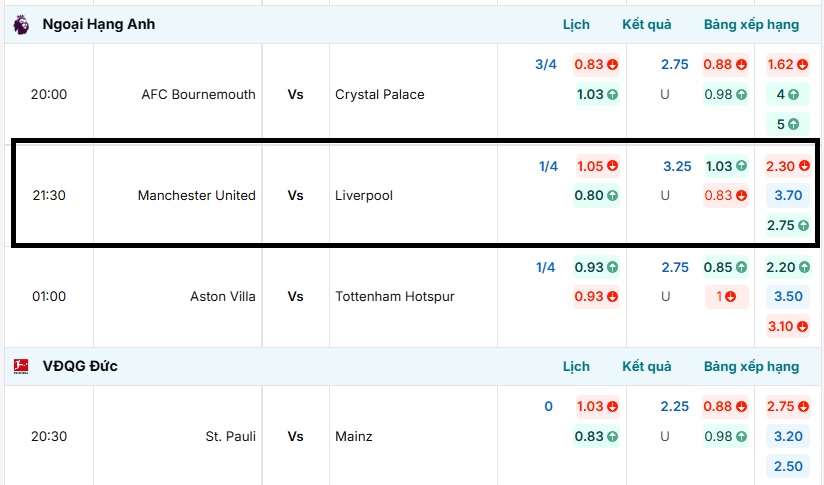Click red down arrow beside 0.83 Bournemouth odds
The height and width of the screenshot is (485, 824).
pos(612,64)
